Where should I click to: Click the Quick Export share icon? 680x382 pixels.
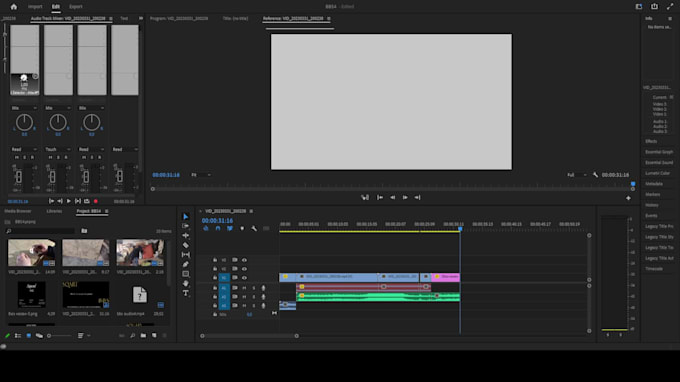click(x=654, y=7)
